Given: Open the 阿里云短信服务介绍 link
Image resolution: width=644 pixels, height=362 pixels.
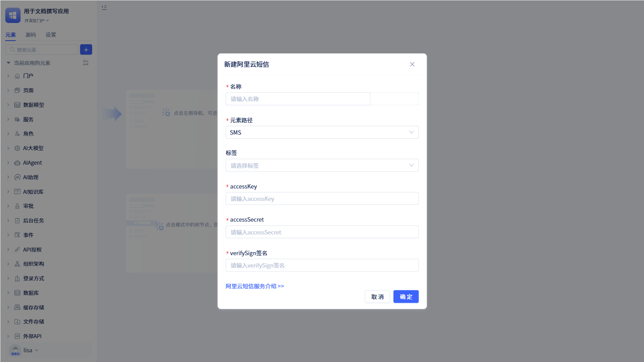Looking at the screenshot, I should click(x=255, y=286).
